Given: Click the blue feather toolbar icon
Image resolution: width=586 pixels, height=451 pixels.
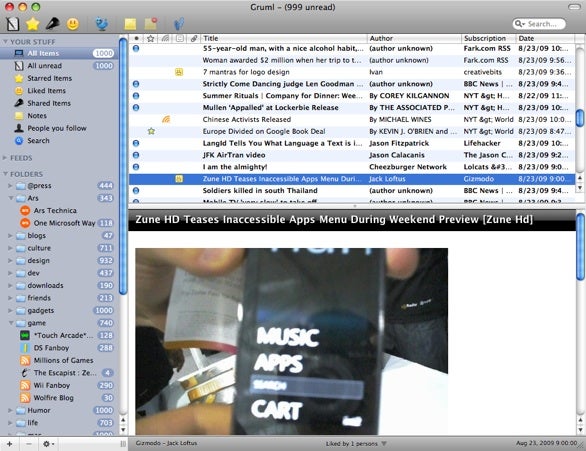Looking at the screenshot, I should 179,24.
